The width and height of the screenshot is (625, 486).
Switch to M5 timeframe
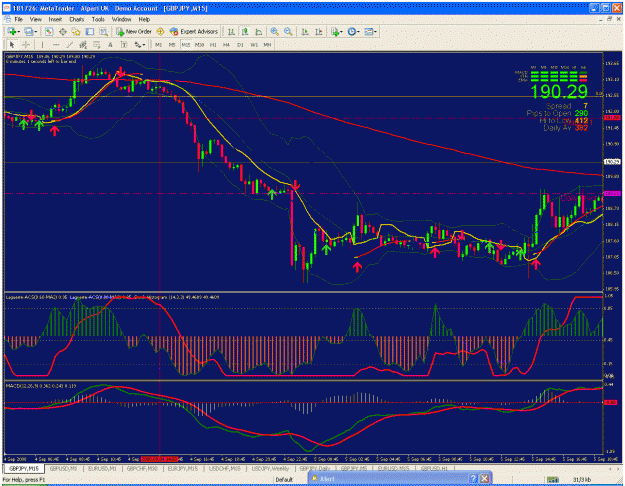click(172, 45)
